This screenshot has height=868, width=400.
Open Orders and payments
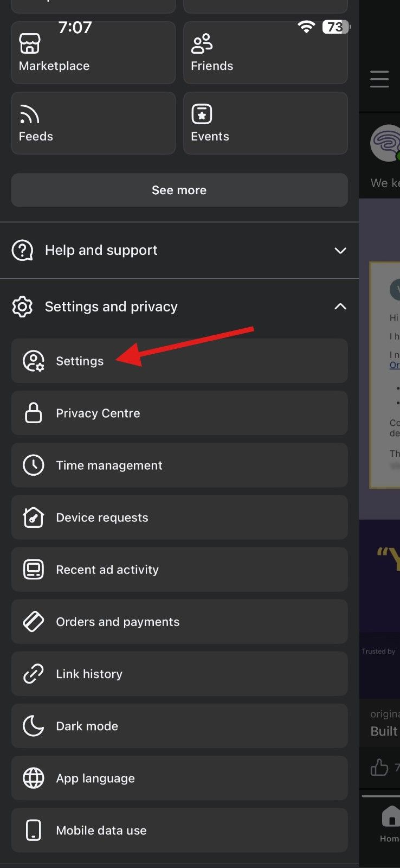[x=117, y=621]
